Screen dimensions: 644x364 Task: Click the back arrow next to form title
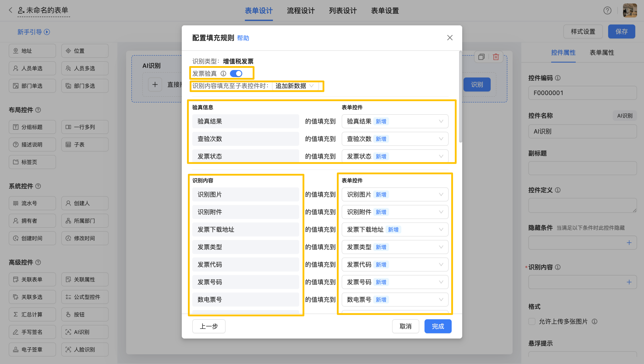point(10,10)
